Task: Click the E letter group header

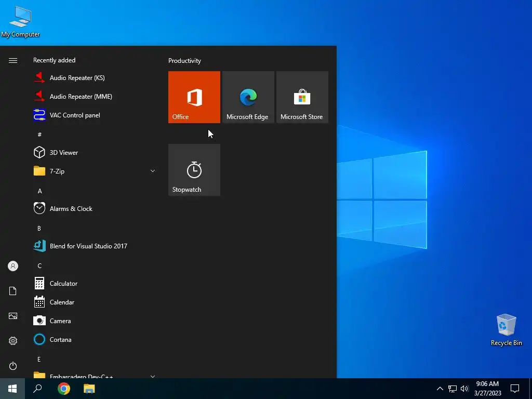Action: 39,359
